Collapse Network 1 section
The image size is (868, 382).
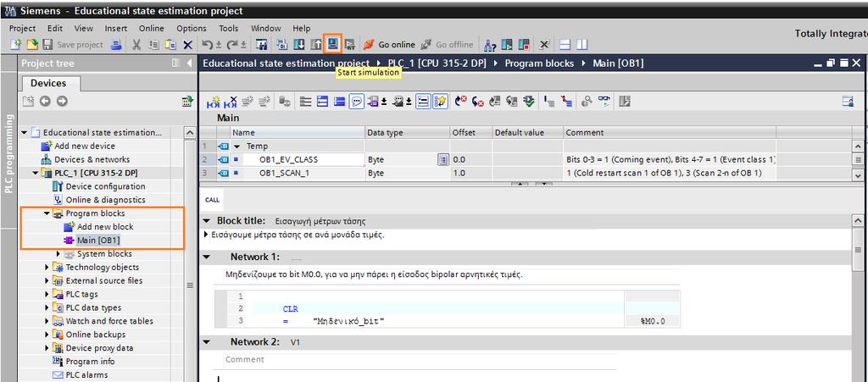[x=207, y=257]
